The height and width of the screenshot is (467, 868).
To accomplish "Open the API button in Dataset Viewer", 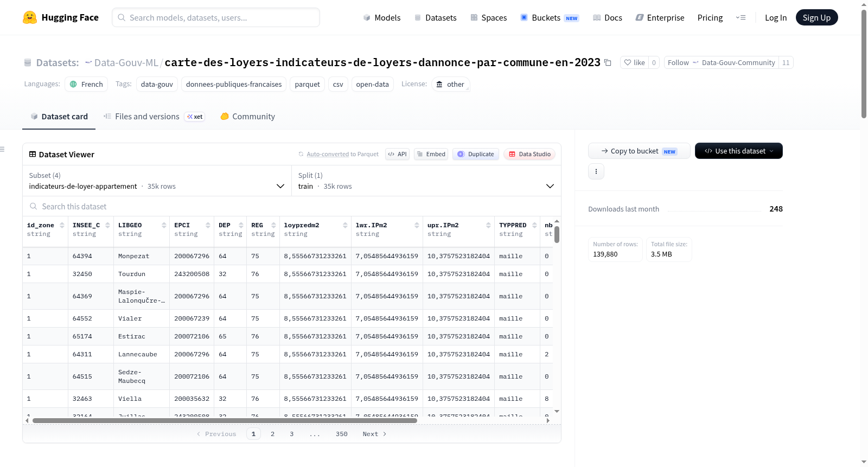I will coord(397,154).
